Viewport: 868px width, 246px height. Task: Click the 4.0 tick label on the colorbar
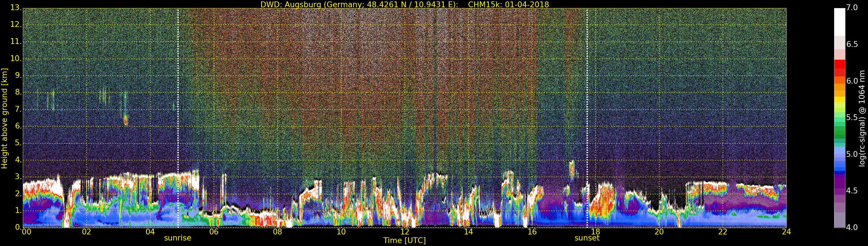point(852,227)
